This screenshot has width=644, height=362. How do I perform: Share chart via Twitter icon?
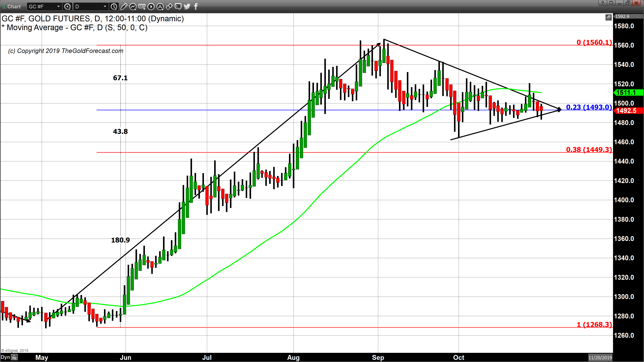point(187,7)
